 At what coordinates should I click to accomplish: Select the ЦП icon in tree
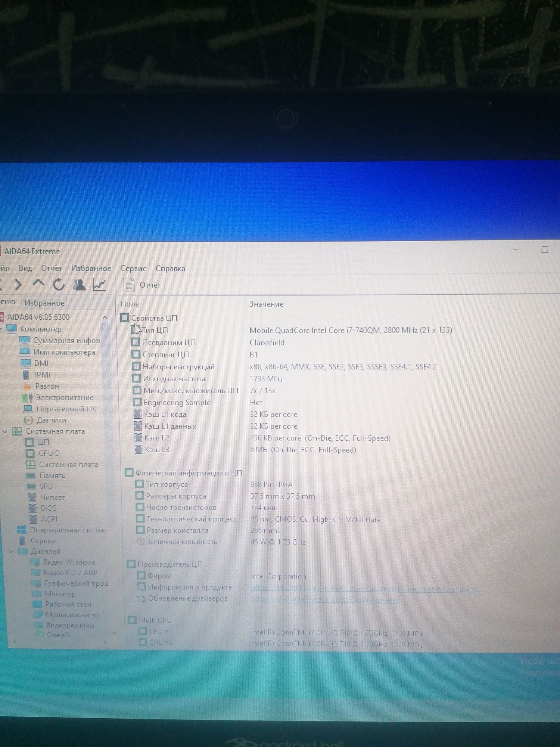(29, 443)
